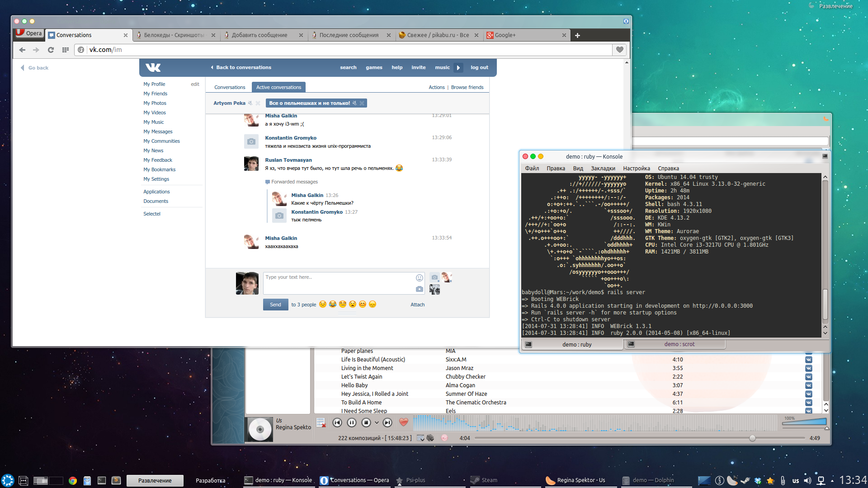Select the track Hello Baby
The image size is (868, 488).
coord(354,385)
